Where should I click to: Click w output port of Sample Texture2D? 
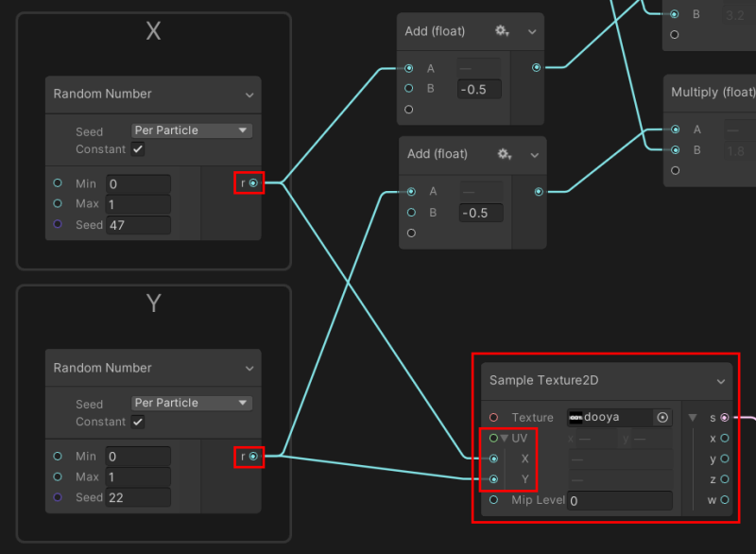pos(724,500)
